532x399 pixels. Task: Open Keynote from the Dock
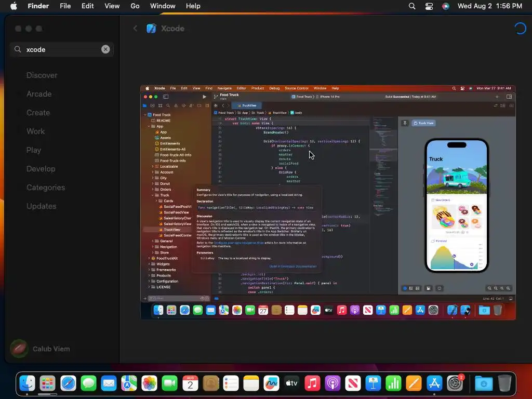(373, 383)
